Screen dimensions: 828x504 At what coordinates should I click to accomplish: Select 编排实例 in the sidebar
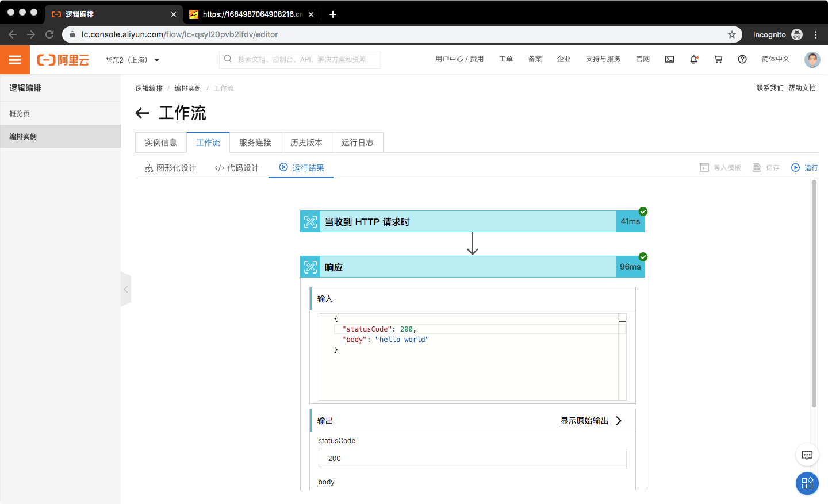pyautogui.click(x=60, y=137)
